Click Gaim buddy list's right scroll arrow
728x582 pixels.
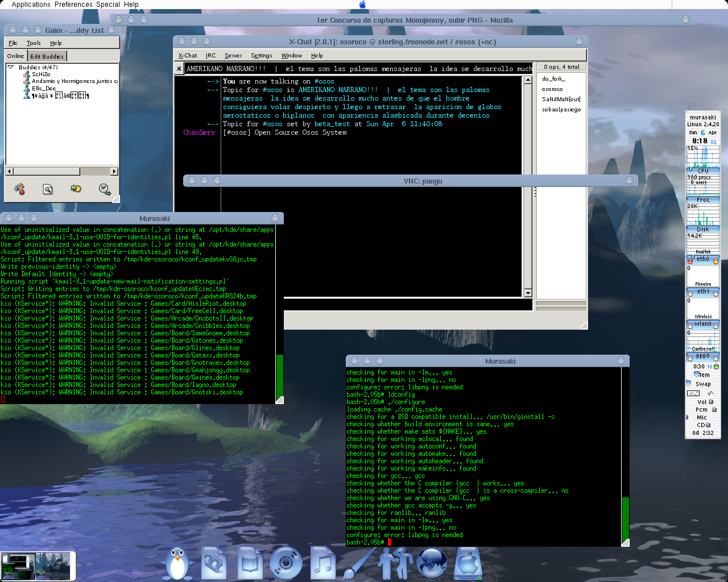[114, 171]
